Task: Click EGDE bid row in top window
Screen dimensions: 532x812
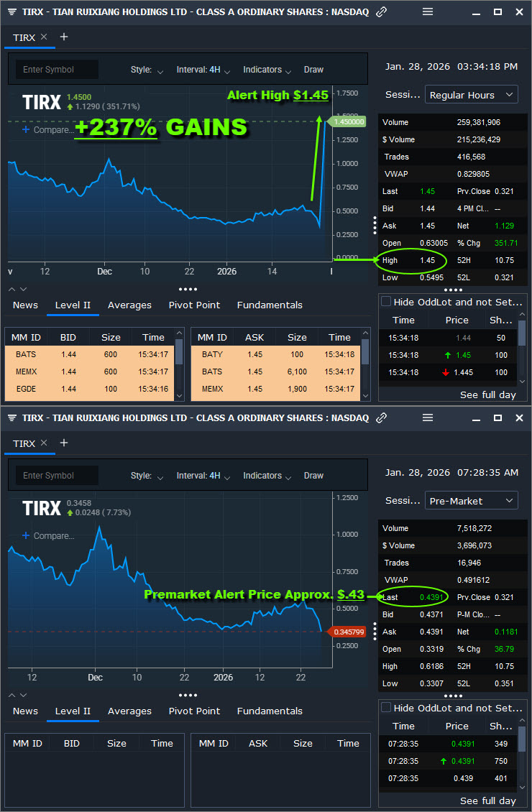Action: pyautogui.click(x=90, y=389)
